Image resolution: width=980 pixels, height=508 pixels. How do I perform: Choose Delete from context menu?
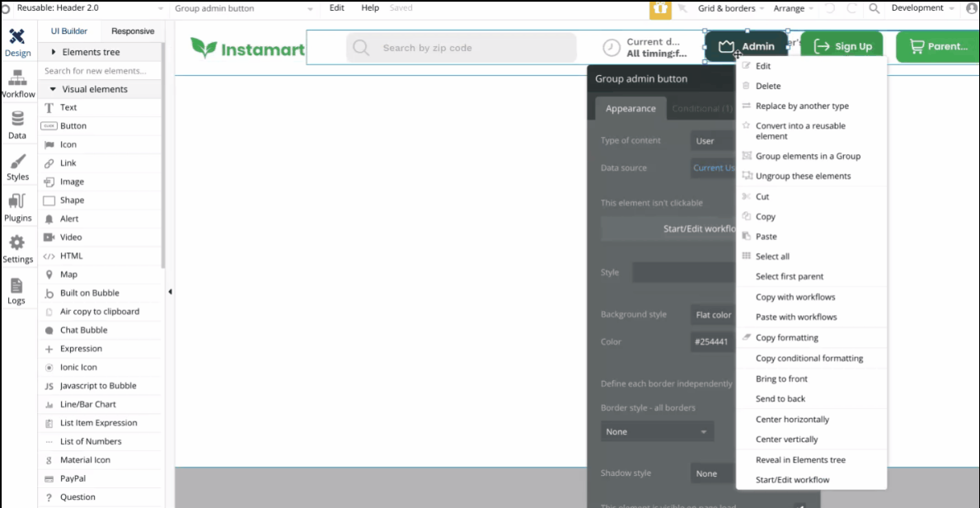point(811,86)
